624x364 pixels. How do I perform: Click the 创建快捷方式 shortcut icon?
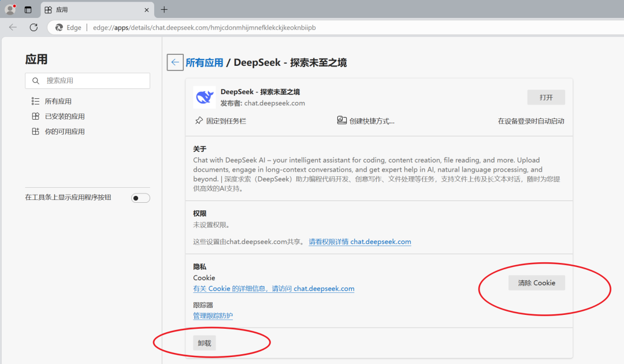341,120
